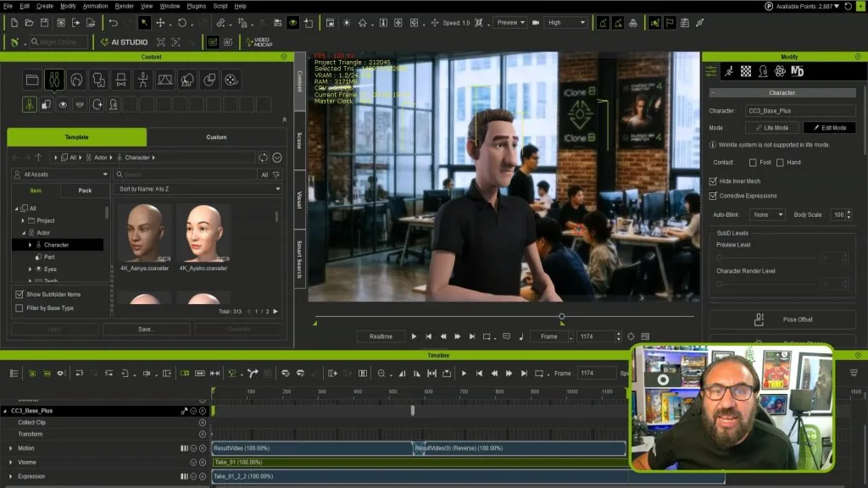Uncheck Hide Inner Mesh
This screenshot has height=488, width=868.
713,181
